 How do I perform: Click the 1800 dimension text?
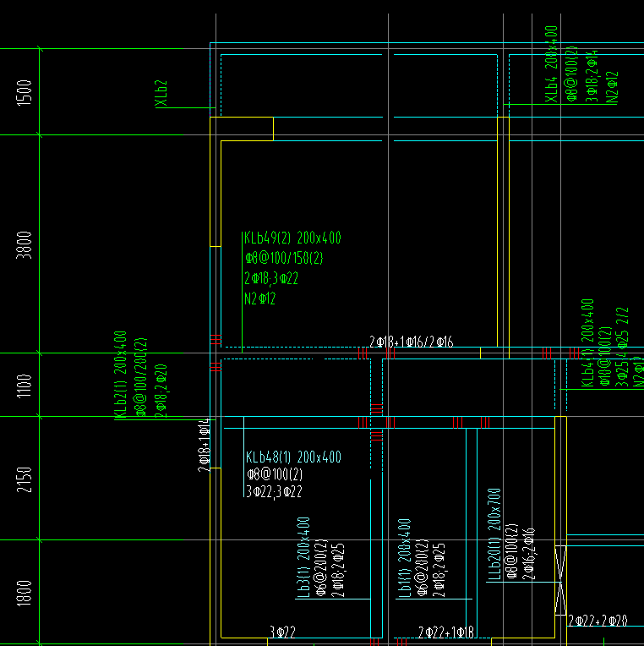pyautogui.click(x=24, y=593)
